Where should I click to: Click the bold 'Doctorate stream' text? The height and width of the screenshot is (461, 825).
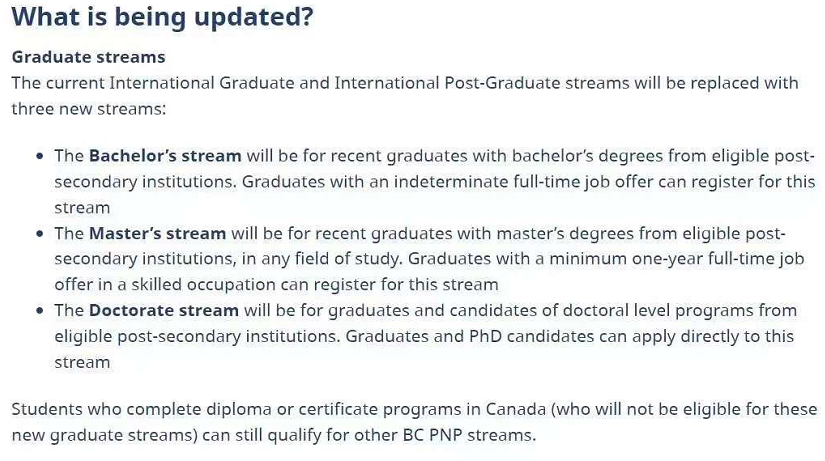(164, 310)
